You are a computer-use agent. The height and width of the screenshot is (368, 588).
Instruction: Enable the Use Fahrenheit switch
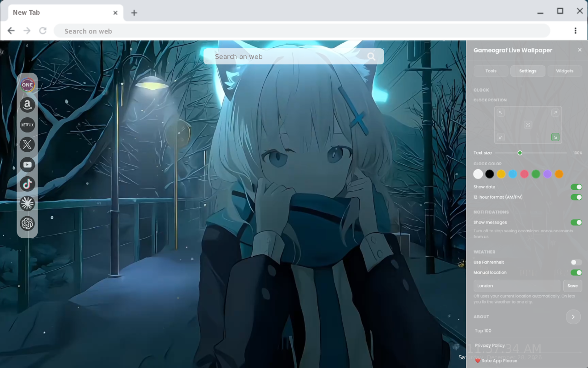tap(576, 262)
